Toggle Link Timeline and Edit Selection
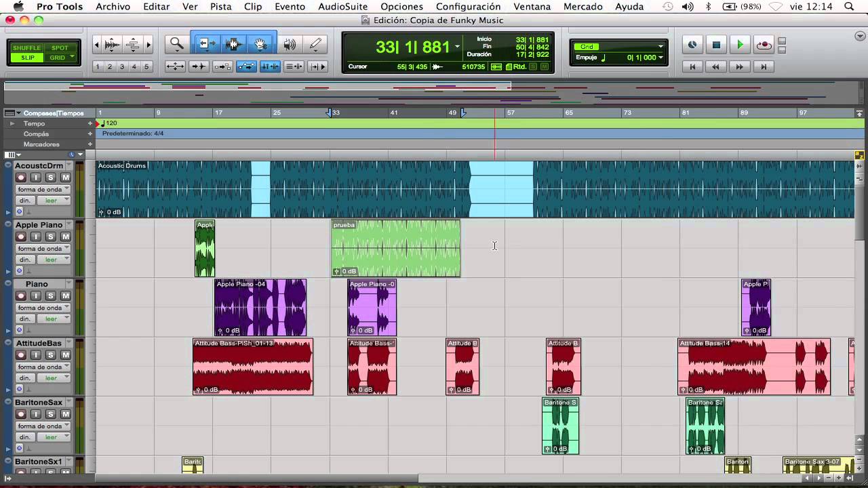Screen dimensions: 868x488 tap(270, 66)
